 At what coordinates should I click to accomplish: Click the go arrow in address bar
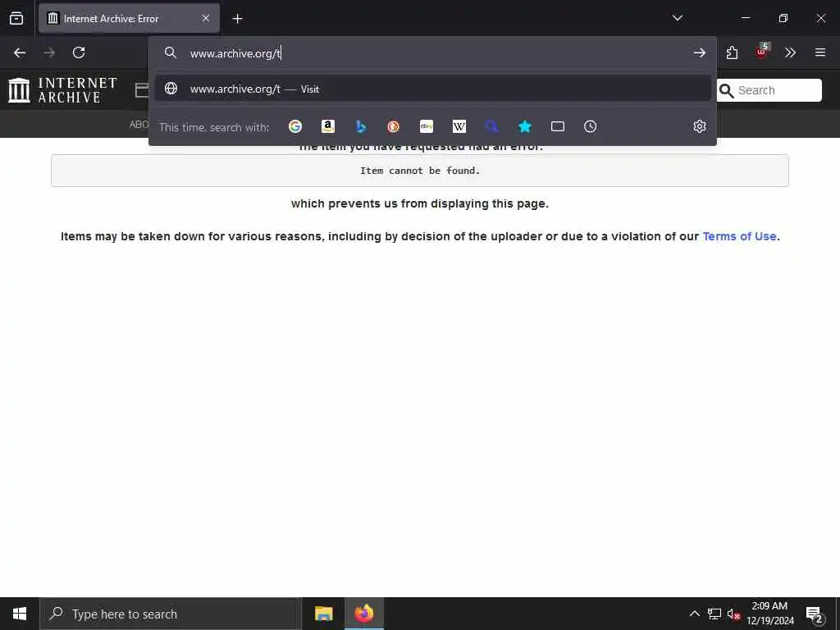699,52
